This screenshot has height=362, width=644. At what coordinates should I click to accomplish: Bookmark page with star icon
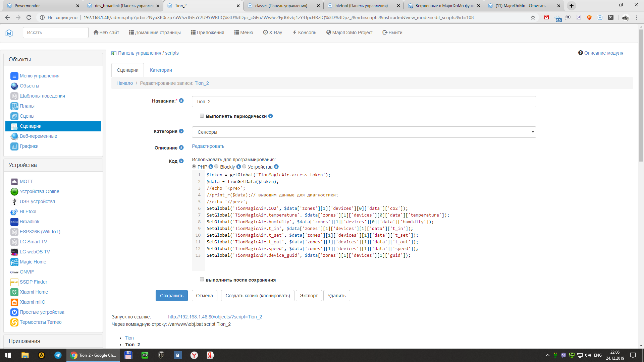tap(533, 17)
